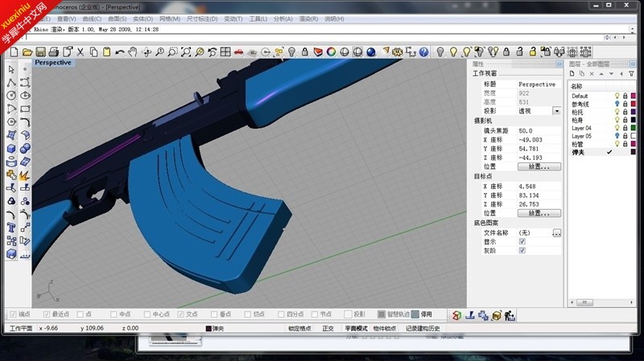Click the color swatch of 参考线 layer
Image resolution: width=644 pixels, height=361 pixels.
[633, 104]
